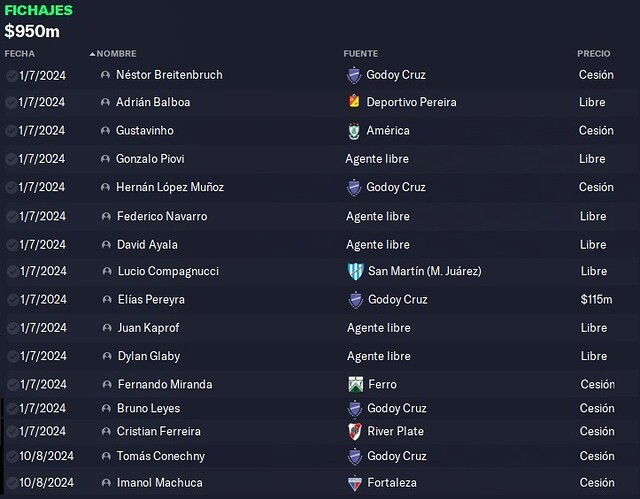Select the $115m price for Elías Pereyra
This screenshot has height=499, width=640.
point(596,299)
